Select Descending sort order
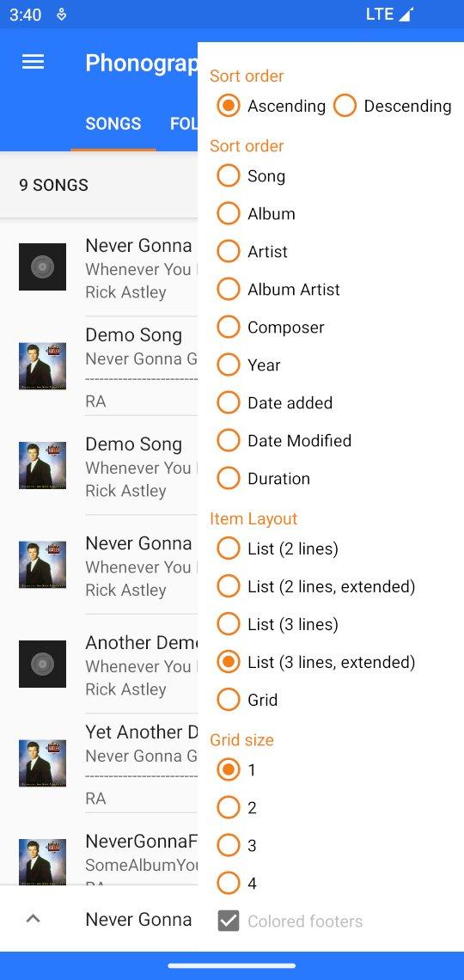464x980 pixels. (393, 106)
